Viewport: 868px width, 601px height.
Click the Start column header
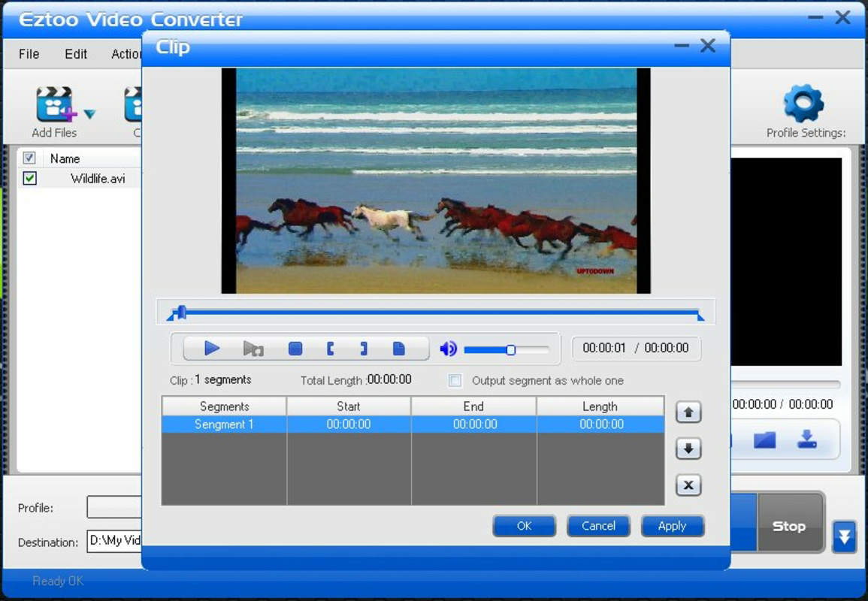tap(349, 406)
